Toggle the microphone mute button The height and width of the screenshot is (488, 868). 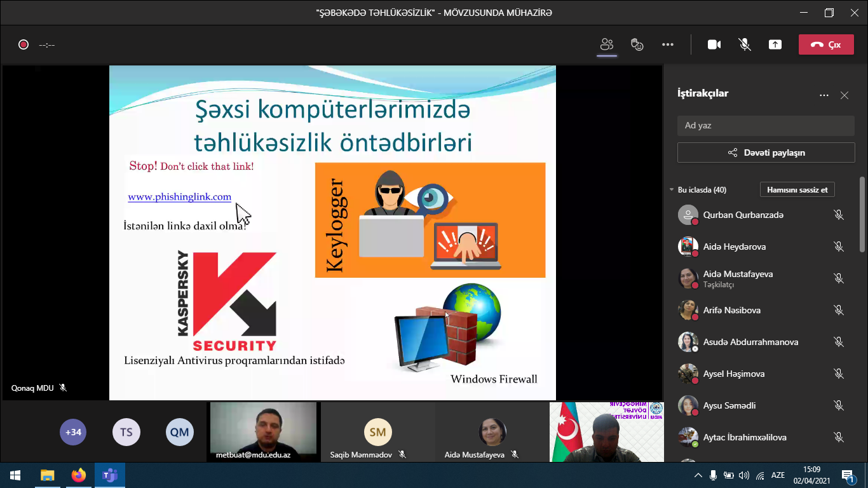744,44
